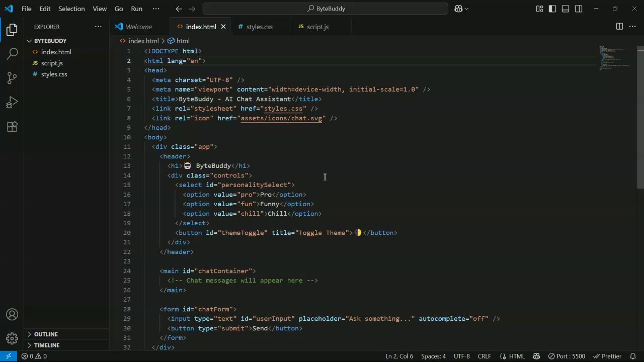Click the Prettier status bar item

point(607,356)
